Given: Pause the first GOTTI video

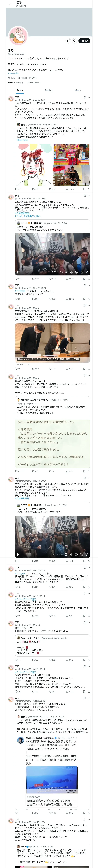Looking at the screenshot, I should click(x=18, y=272).
